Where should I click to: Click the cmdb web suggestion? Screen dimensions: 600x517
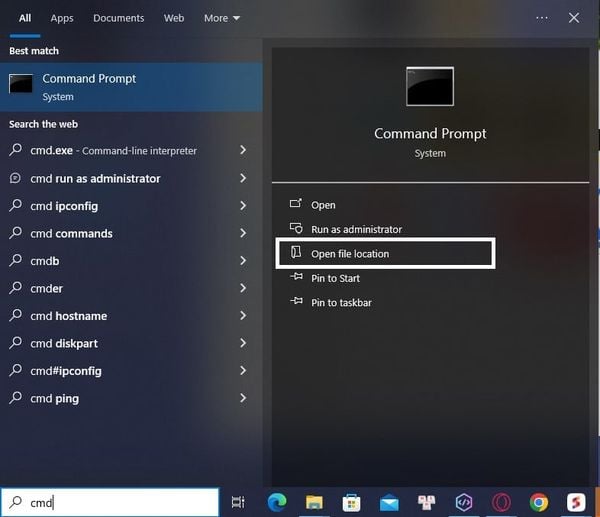[x=131, y=261]
